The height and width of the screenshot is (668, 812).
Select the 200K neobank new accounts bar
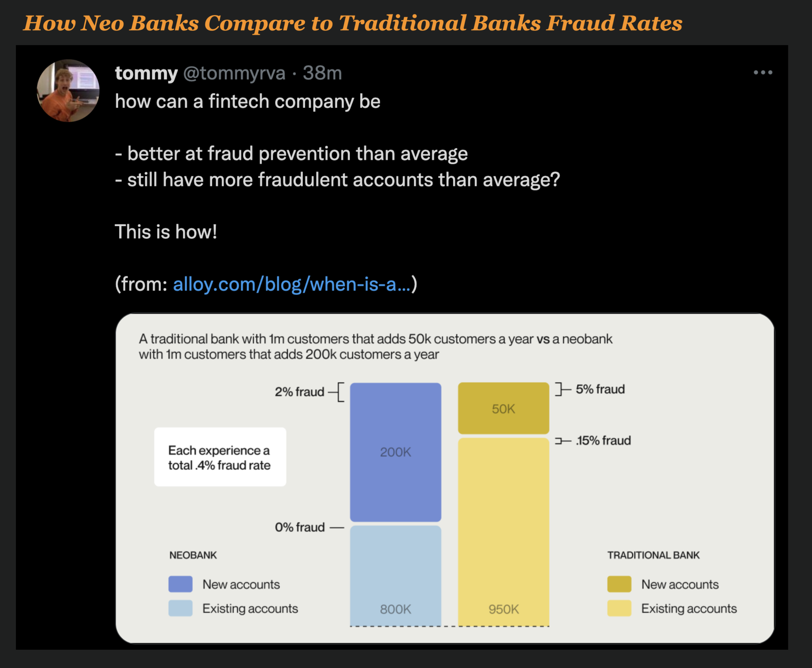395,450
